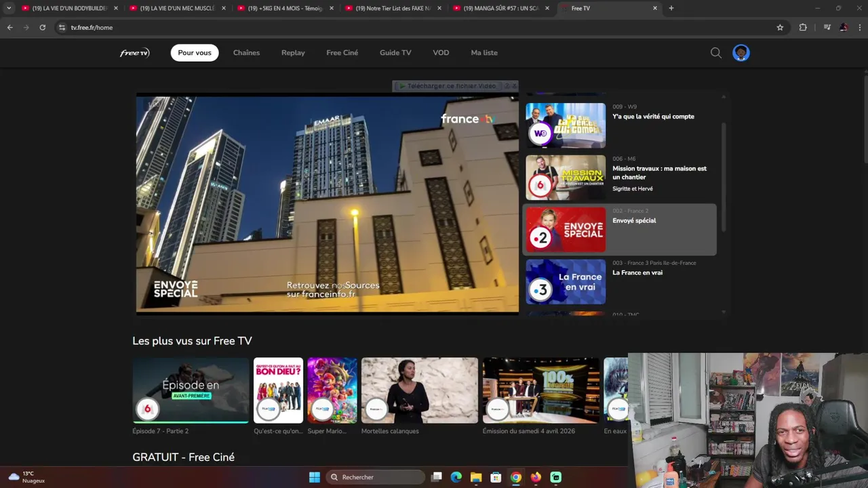Open Firefox from the taskbar

[x=536, y=477]
